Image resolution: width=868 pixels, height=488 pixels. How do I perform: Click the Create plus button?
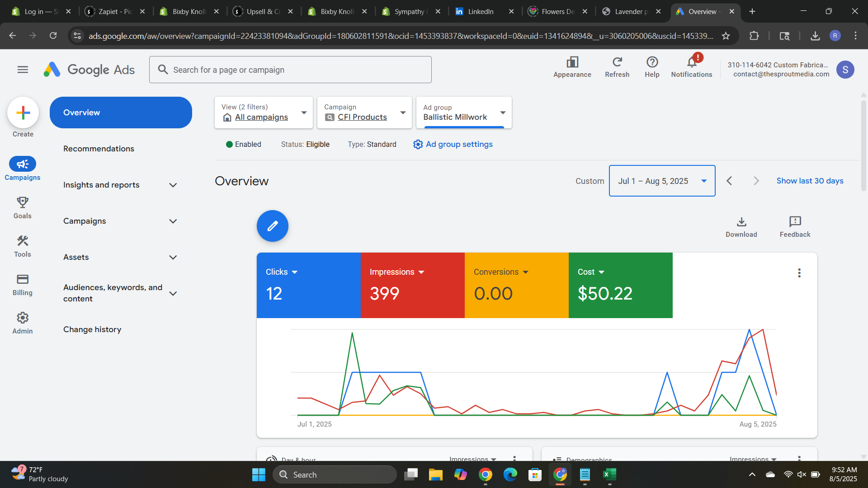click(23, 113)
